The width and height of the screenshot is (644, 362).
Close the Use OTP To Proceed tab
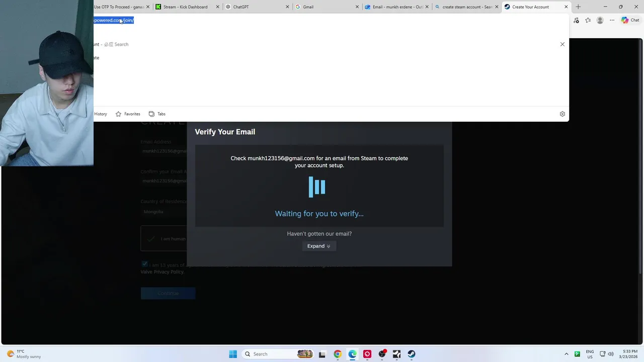148,7
